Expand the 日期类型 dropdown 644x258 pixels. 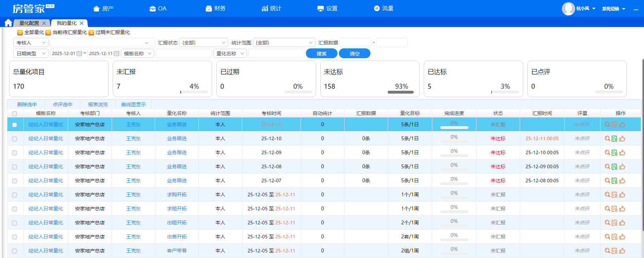point(31,54)
